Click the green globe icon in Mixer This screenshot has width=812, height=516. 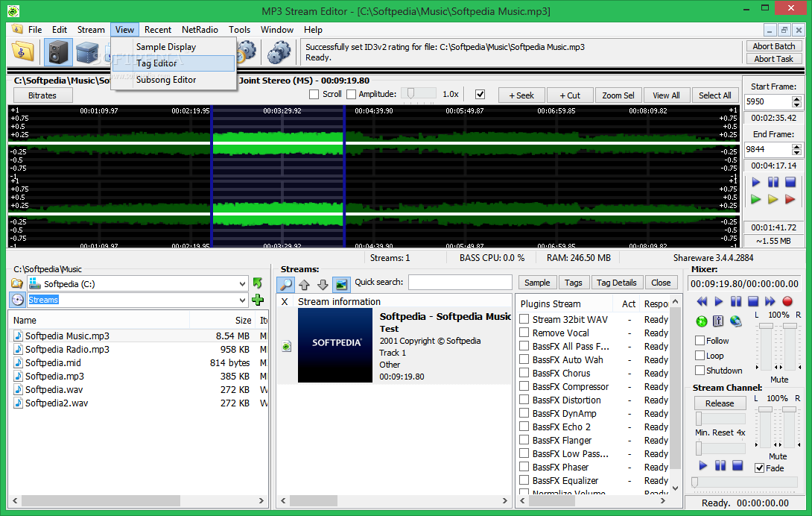(702, 321)
